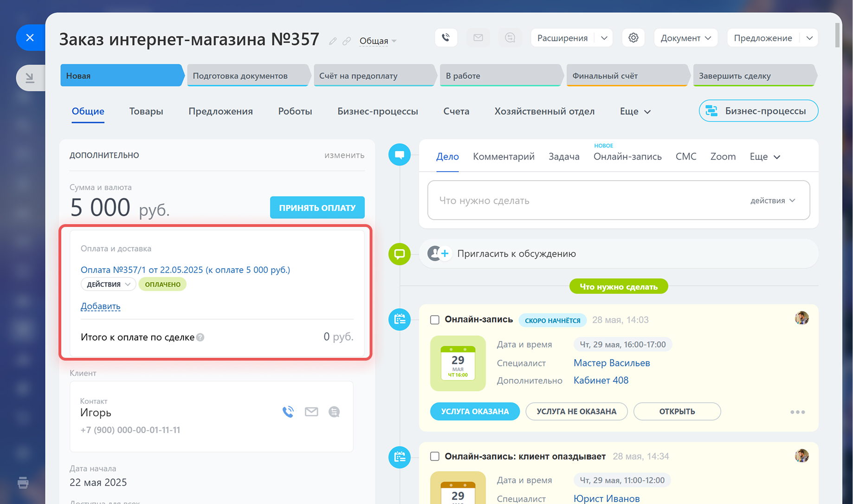Click the email envelope icon in the header

pos(478,38)
